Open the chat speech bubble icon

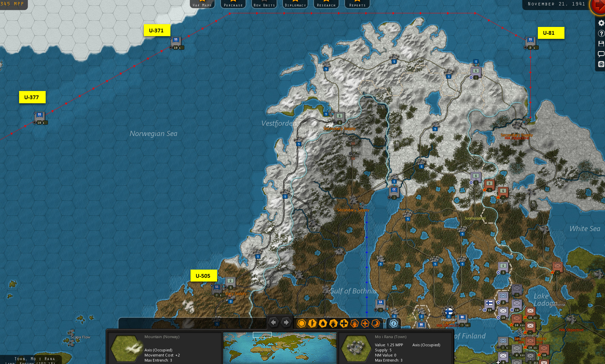[x=601, y=54]
